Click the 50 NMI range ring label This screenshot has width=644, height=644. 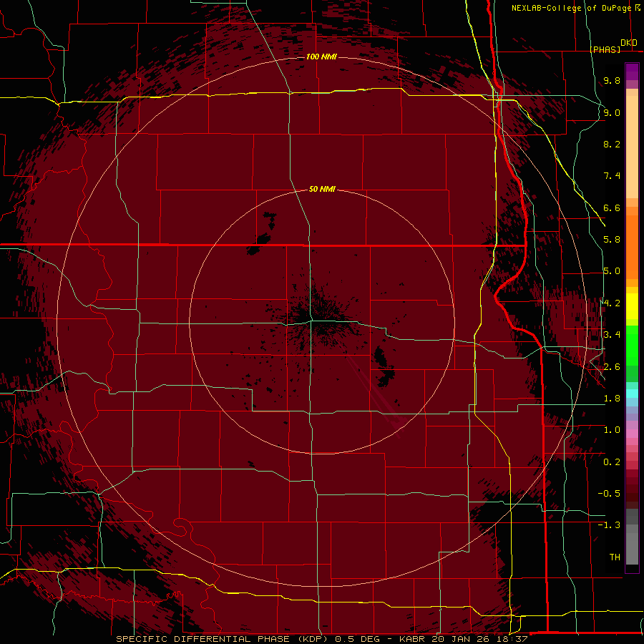coord(322,189)
